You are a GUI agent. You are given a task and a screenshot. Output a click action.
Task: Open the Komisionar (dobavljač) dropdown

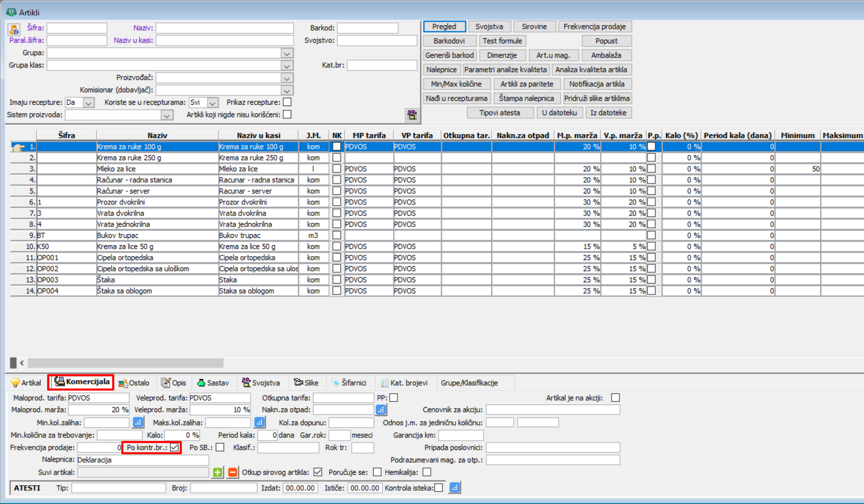tap(287, 91)
